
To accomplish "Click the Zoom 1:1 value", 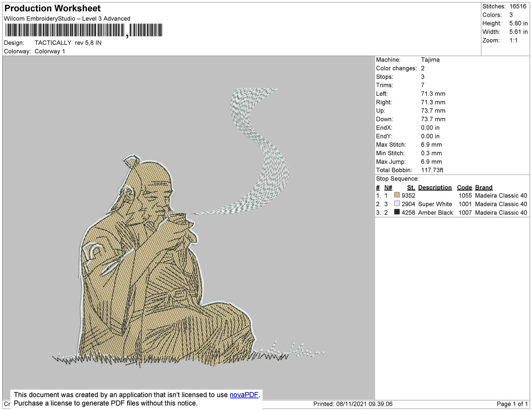I will coord(513,40).
